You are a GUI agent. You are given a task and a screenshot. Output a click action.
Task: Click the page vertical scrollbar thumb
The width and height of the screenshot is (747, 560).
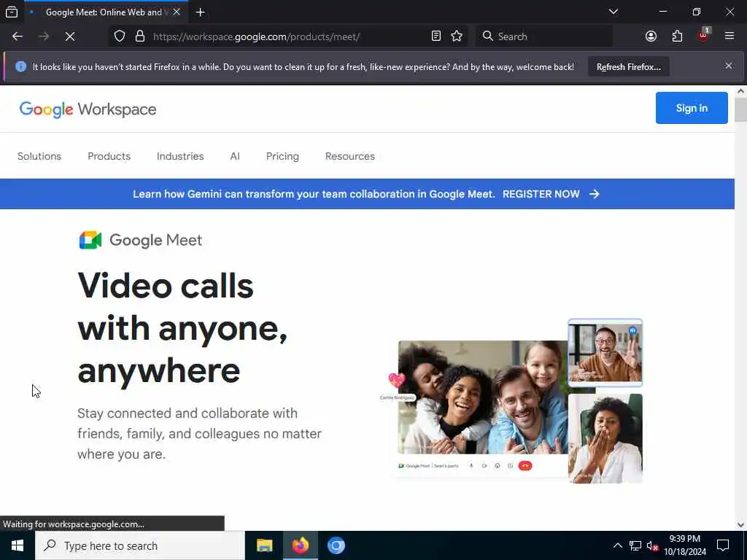pyautogui.click(x=740, y=109)
